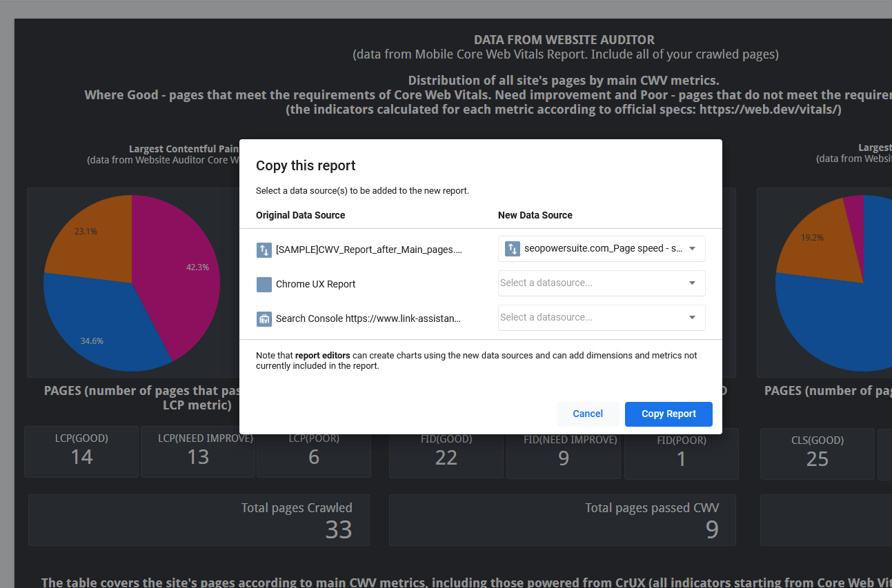Open the Search Console new datasource dropdown
This screenshot has height=588, width=892.
tap(602, 317)
